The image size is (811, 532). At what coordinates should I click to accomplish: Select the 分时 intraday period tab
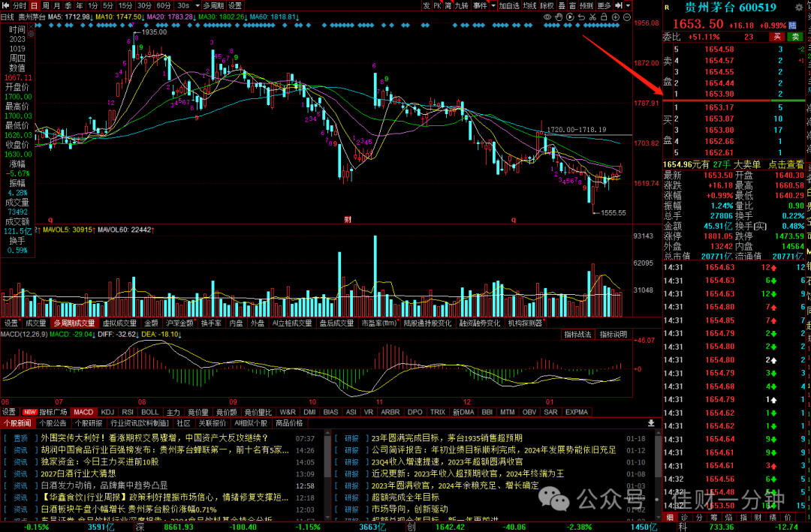click(x=19, y=5)
